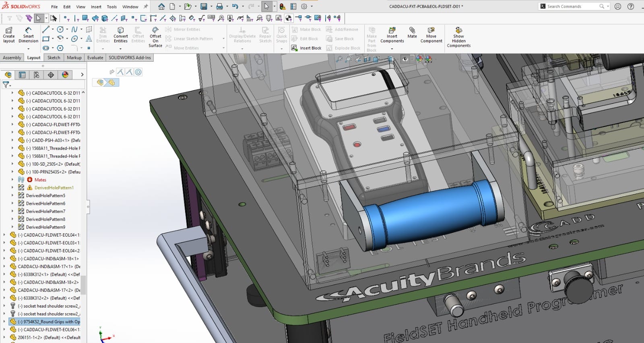Click the Offset On Surface tool
644x343 pixels.
tap(155, 37)
